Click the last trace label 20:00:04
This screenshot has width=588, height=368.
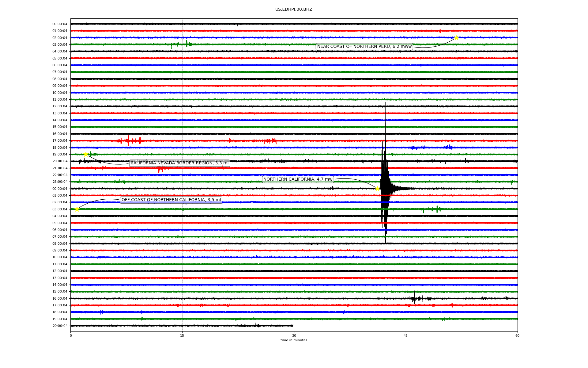click(x=60, y=326)
